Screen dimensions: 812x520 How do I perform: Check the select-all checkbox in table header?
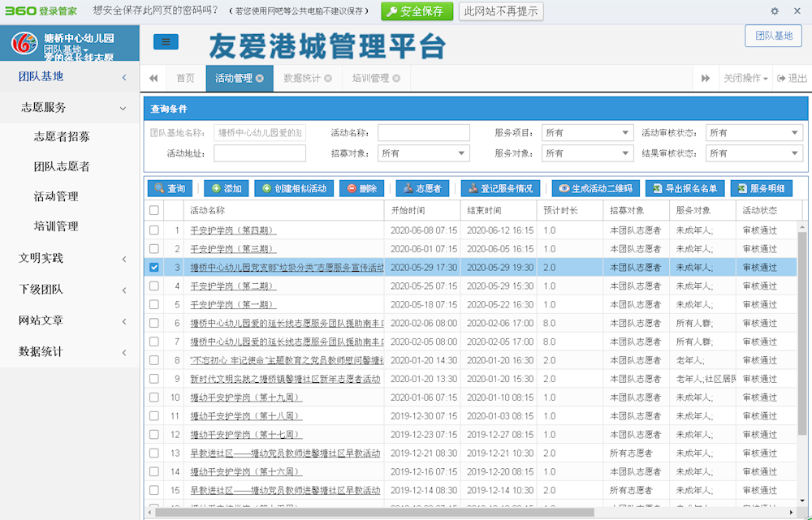pyautogui.click(x=153, y=211)
